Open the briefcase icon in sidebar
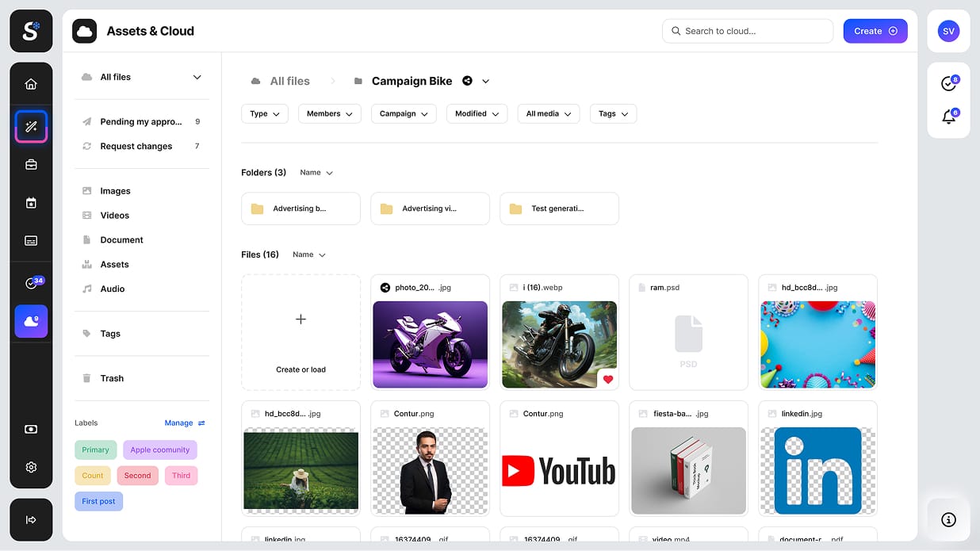 pos(31,165)
